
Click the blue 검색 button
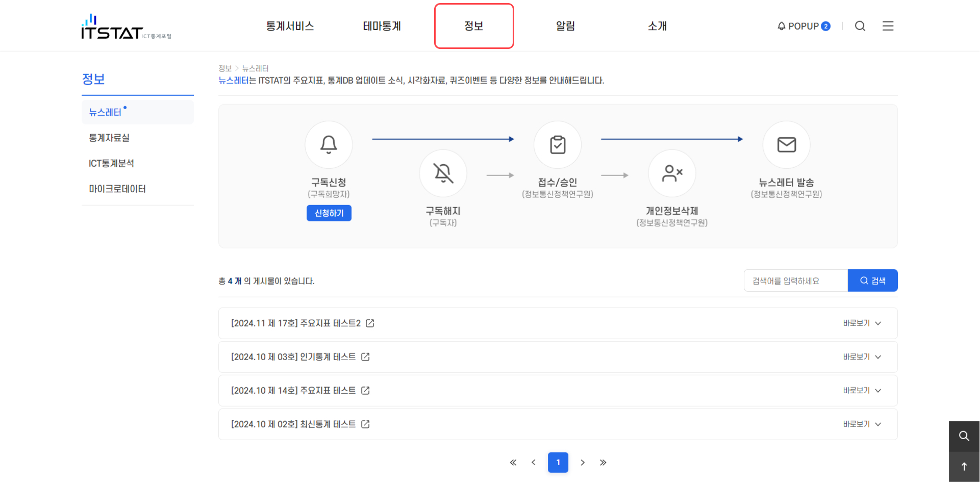pos(873,281)
